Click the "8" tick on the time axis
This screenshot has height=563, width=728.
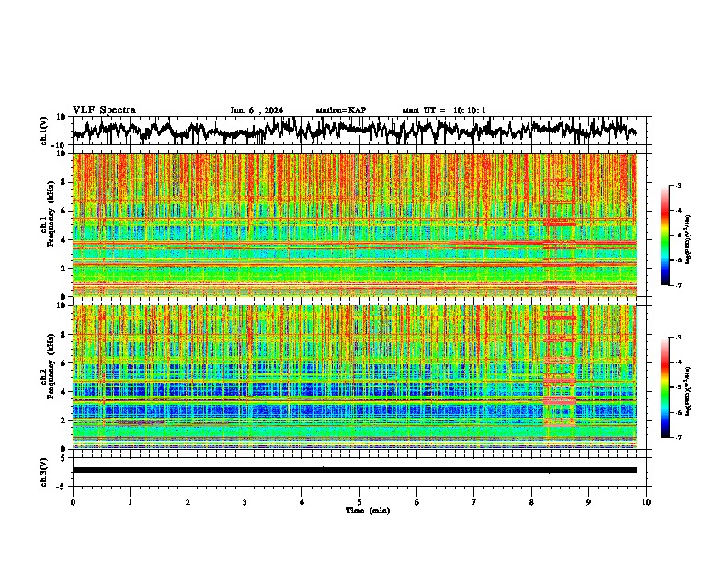pyautogui.click(x=531, y=502)
